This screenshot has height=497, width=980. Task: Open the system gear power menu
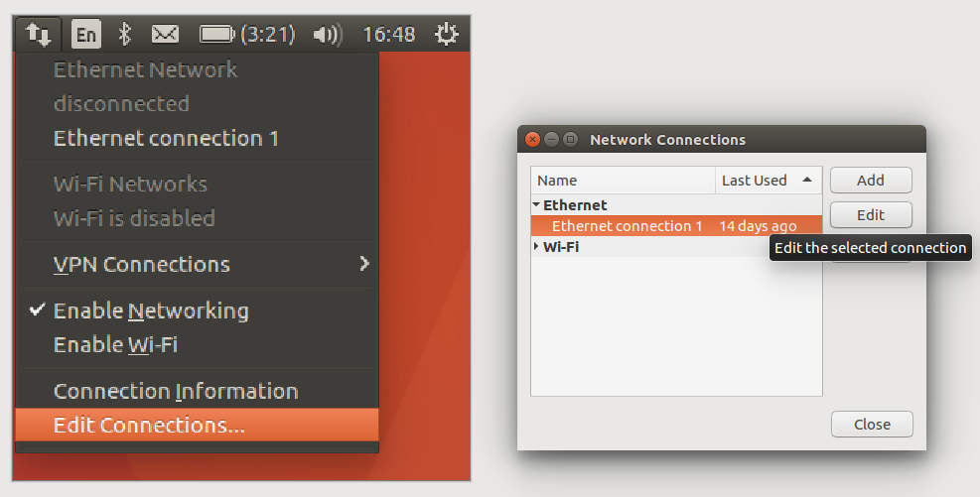tap(447, 35)
